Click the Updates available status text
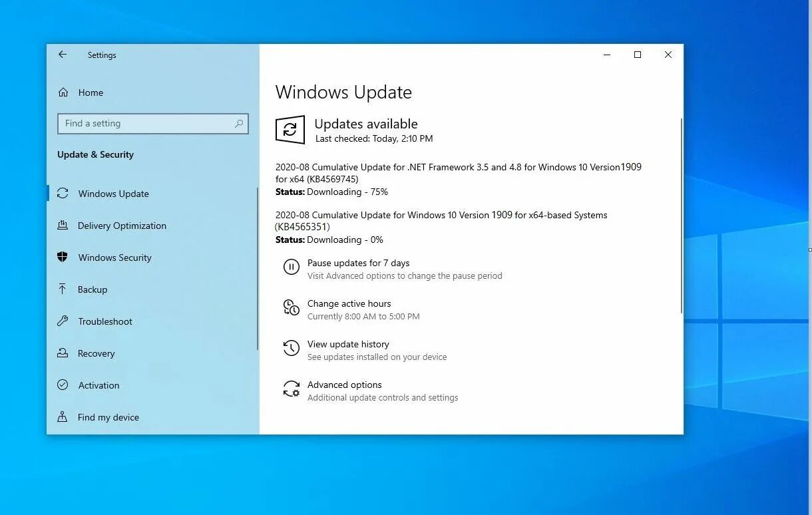The width and height of the screenshot is (812, 515). tap(366, 124)
